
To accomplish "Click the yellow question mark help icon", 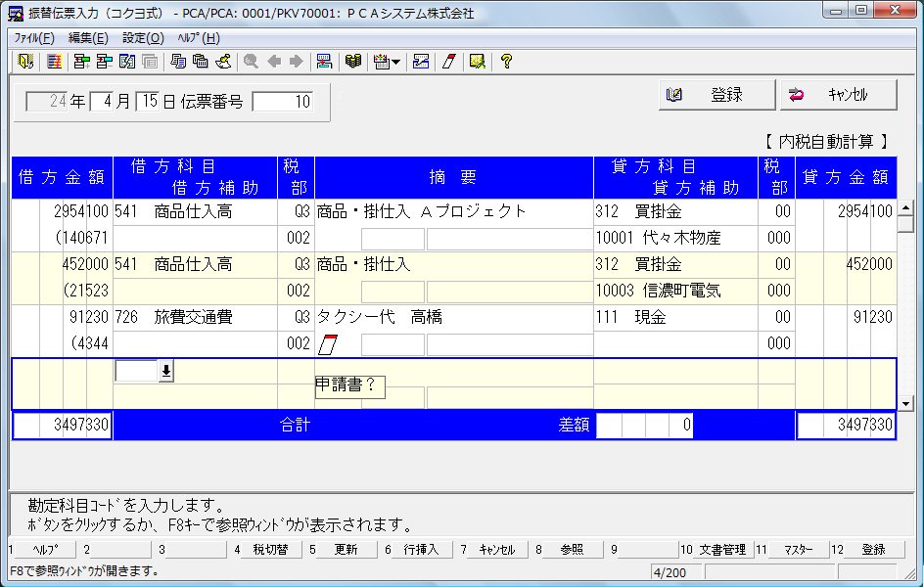I will click(506, 62).
